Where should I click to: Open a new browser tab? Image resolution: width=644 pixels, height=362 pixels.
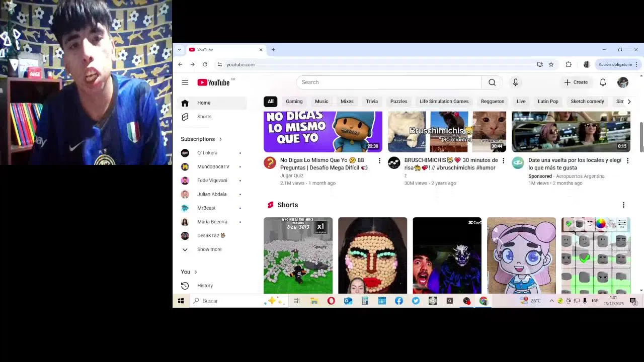tap(273, 50)
